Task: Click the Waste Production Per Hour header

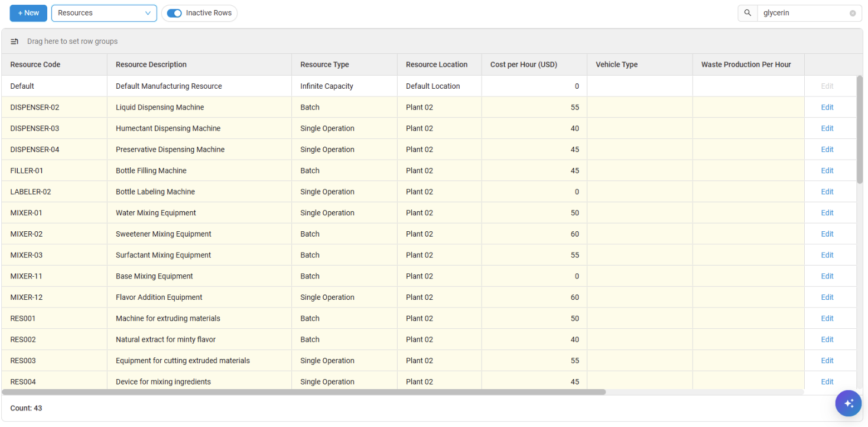Action: pos(746,64)
